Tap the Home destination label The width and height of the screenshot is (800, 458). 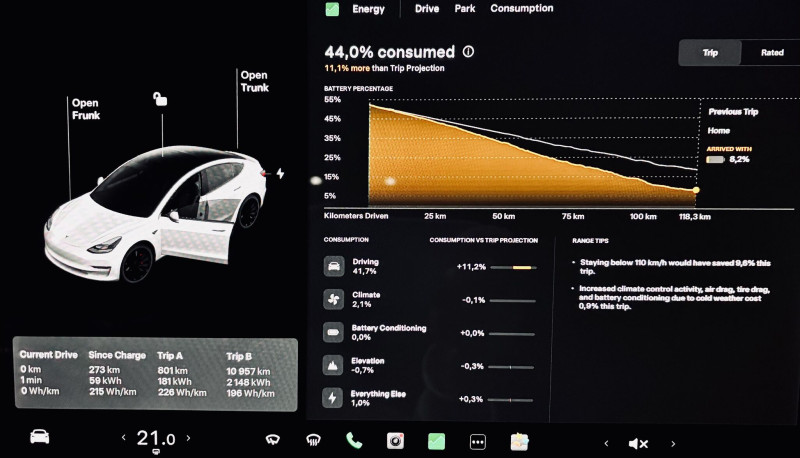(x=718, y=131)
